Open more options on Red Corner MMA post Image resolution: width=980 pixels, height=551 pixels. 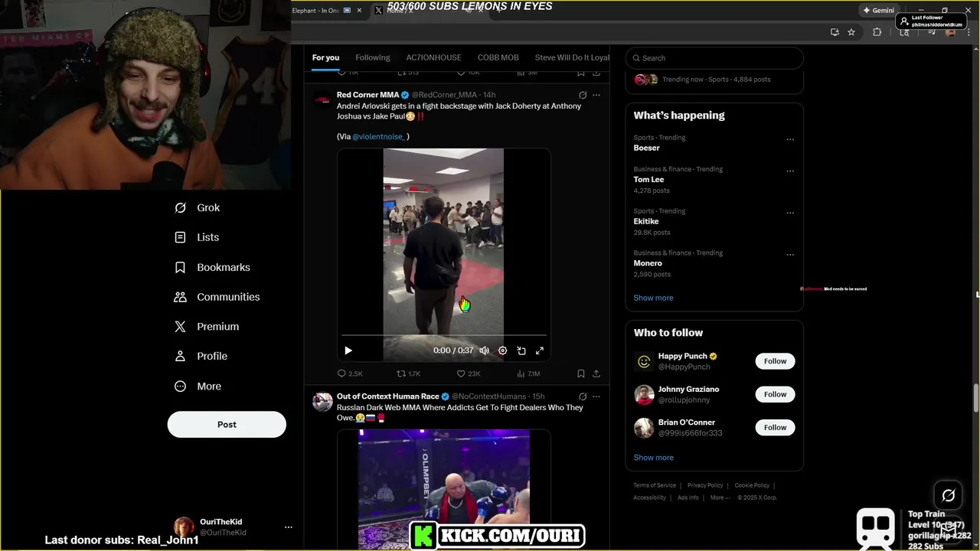596,95
